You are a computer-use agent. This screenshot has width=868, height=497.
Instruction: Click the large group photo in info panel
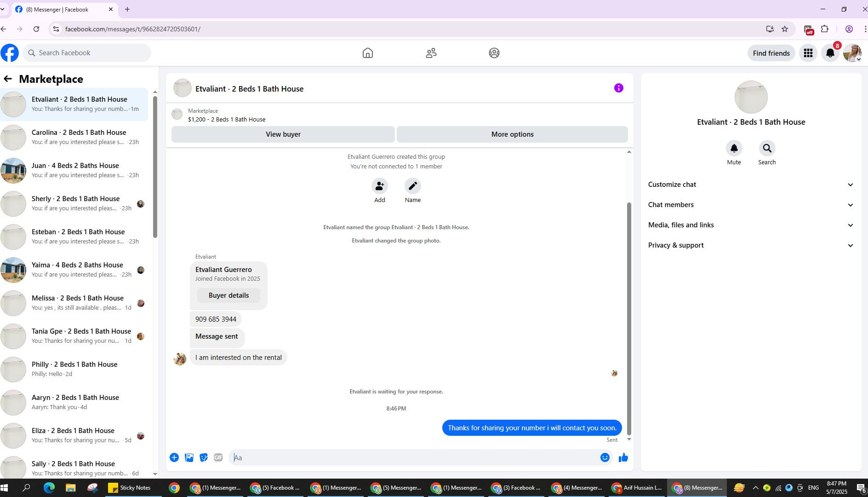pyautogui.click(x=751, y=97)
